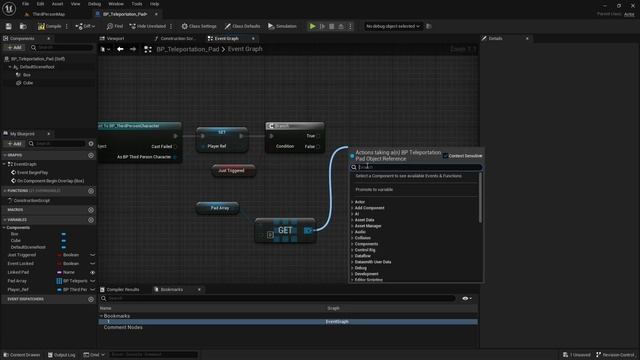Open the File menu
640x360 pixels.
[x=25, y=4]
